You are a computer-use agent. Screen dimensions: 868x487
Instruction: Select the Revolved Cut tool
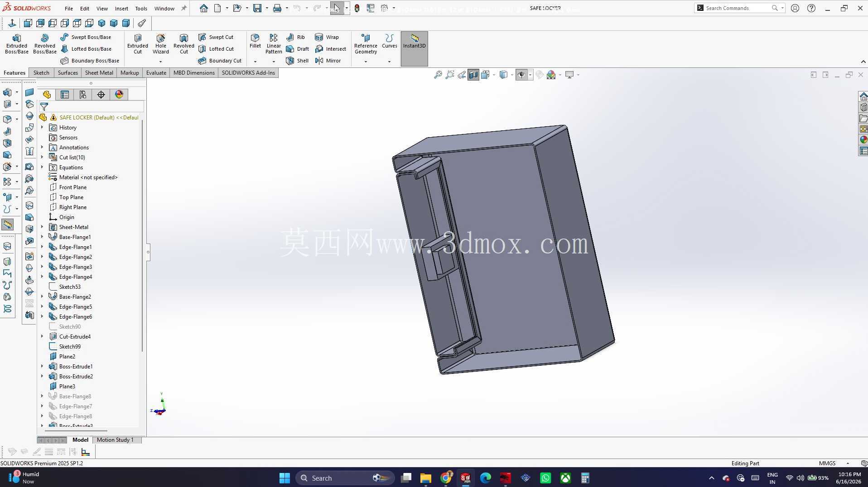coord(184,44)
